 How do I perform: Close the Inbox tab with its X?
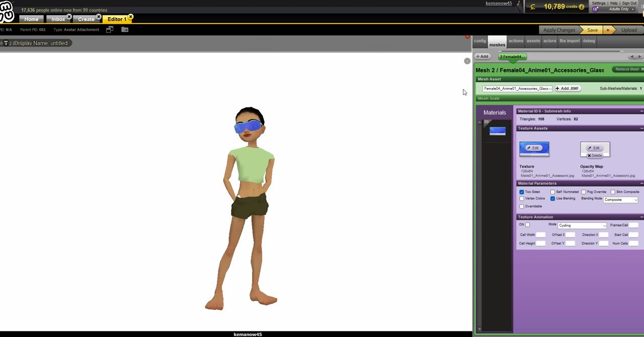pyautogui.click(x=69, y=17)
